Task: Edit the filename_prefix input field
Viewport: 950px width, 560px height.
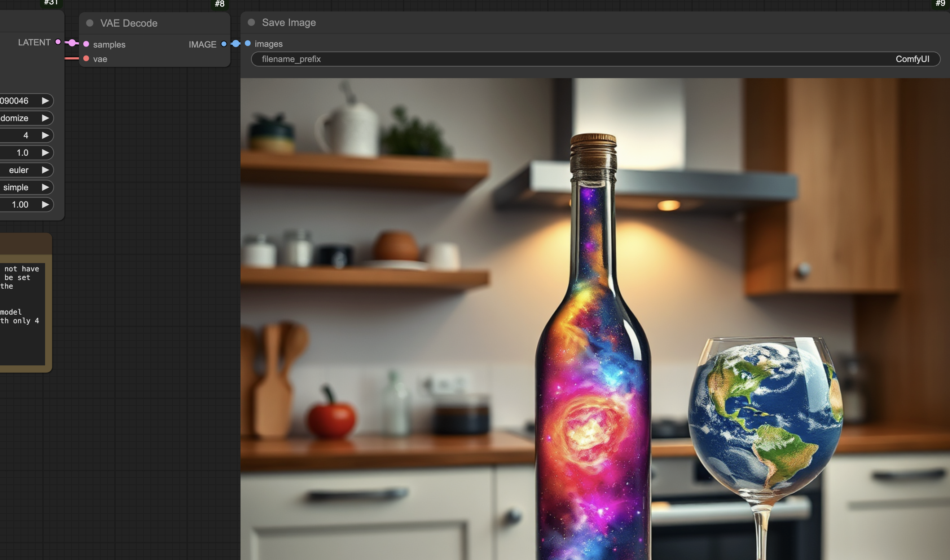Action: pyautogui.click(x=595, y=59)
